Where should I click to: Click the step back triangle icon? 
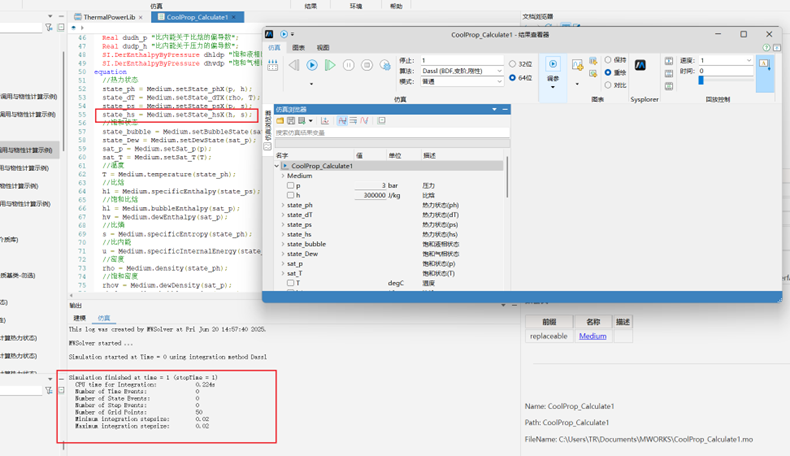click(x=294, y=65)
